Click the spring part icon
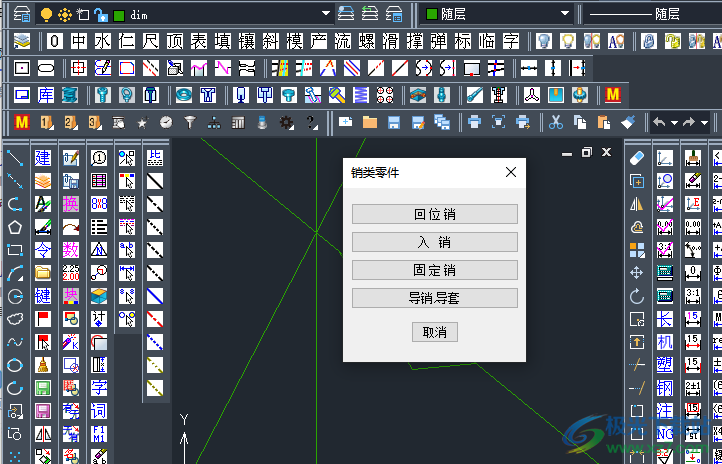Image resolution: width=722 pixels, height=464 pixels. [x=361, y=95]
